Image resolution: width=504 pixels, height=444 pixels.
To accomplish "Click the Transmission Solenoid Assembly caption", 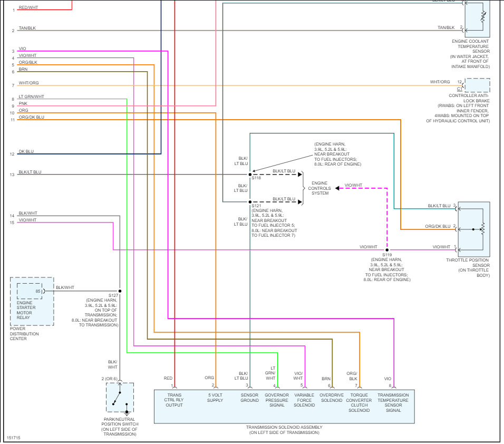I will click(284, 430).
